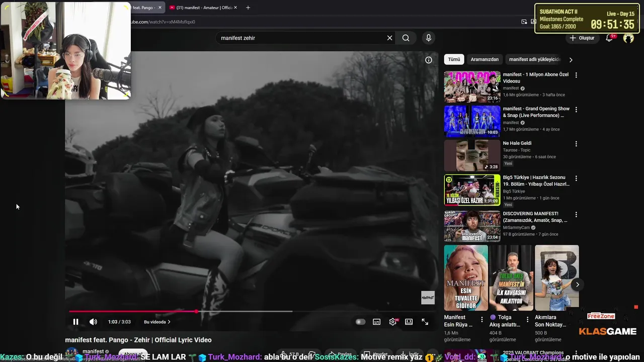Open options for "DISCOVERING MANIFEST!" video
This screenshot has width=644, height=362.
tap(576, 214)
